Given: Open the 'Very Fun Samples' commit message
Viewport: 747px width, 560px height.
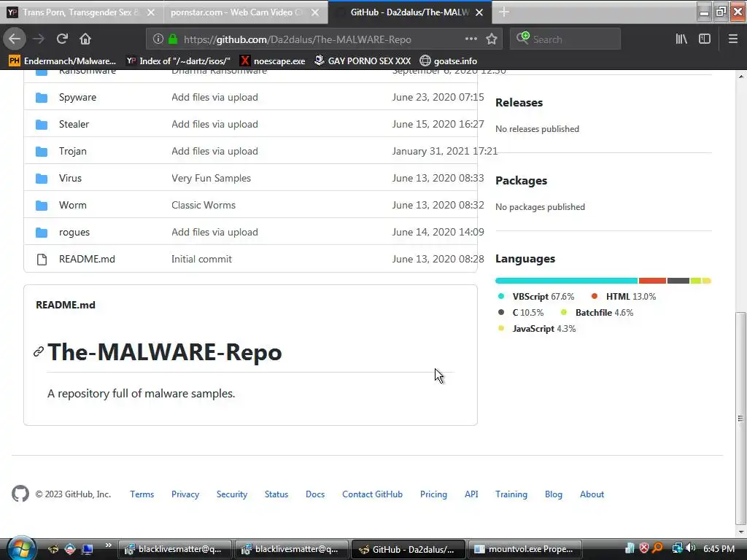Looking at the screenshot, I should 211,178.
